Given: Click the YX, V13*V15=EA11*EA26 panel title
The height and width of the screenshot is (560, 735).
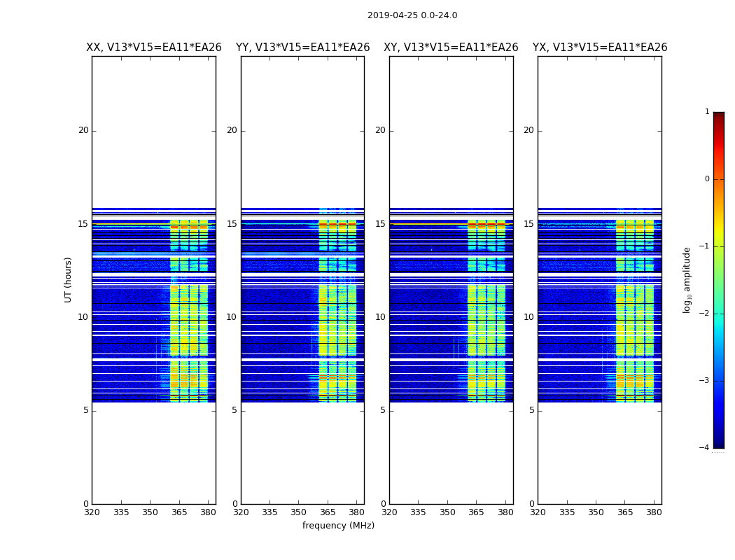Looking at the screenshot, I should tap(599, 48).
